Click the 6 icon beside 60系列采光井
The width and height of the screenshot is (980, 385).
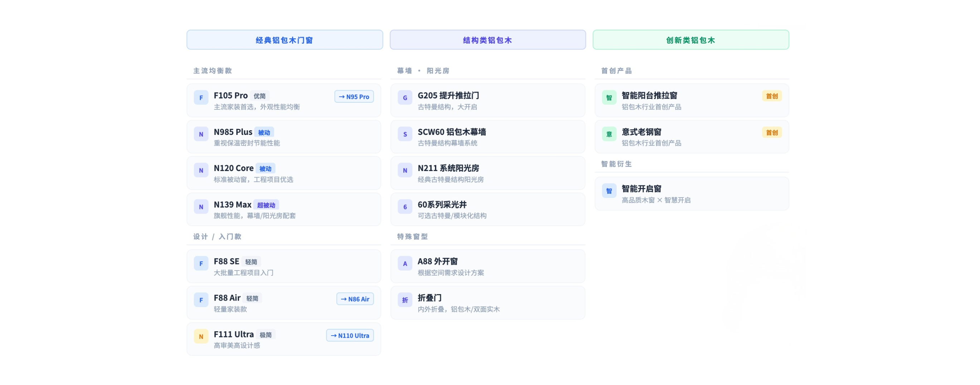pos(405,206)
